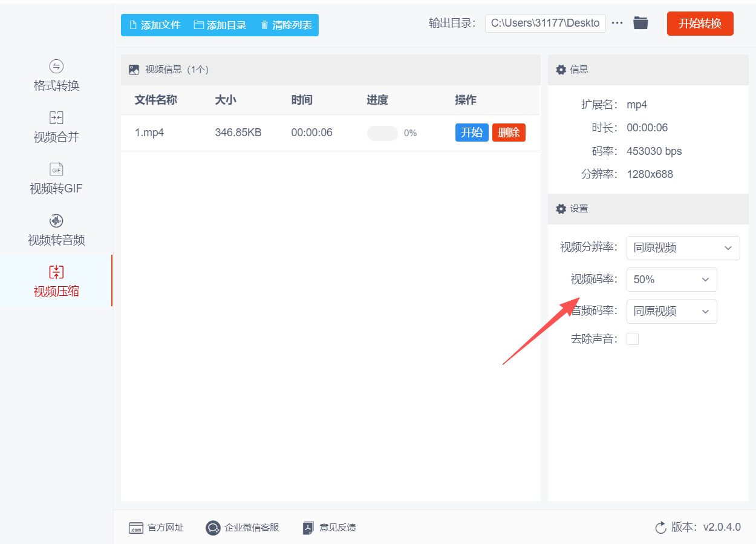Image resolution: width=756 pixels, height=544 pixels.
Task: Click the three-dot browse output path icon
Action: [x=617, y=24]
